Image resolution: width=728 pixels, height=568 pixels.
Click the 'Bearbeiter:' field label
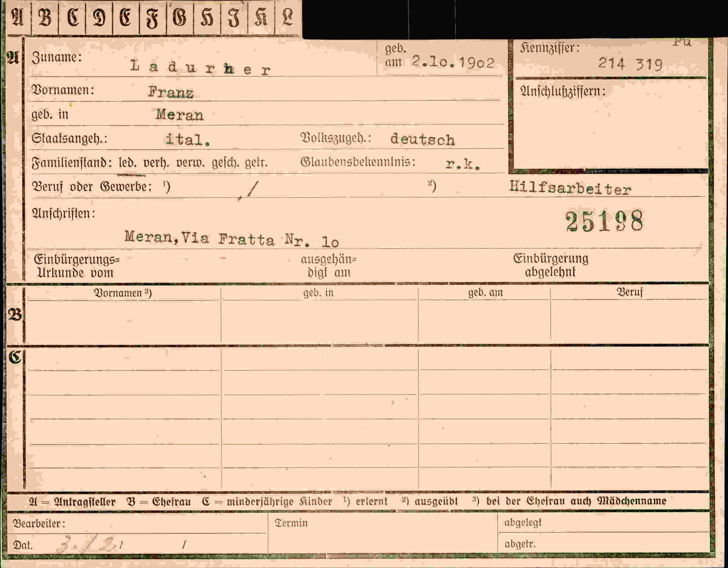(39, 523)
